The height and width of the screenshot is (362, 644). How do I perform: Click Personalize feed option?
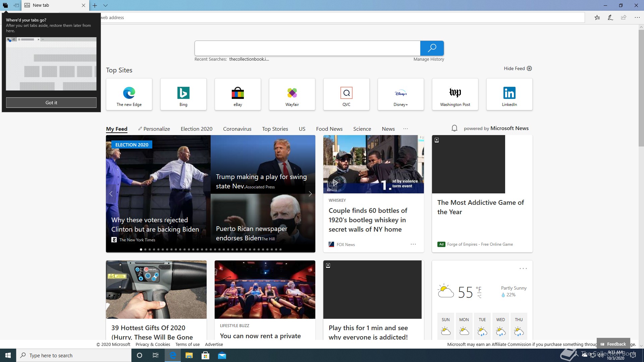(154, 129)
